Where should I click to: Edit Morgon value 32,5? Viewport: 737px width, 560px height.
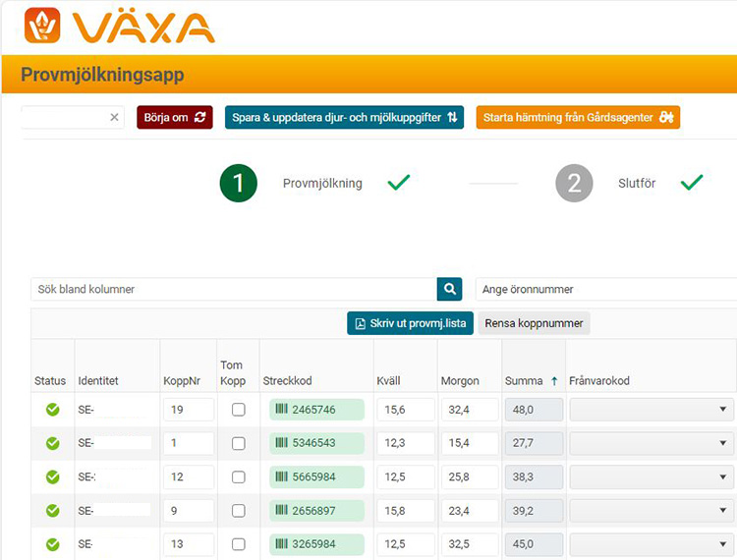pyautogui.click(x=470, y=544)
